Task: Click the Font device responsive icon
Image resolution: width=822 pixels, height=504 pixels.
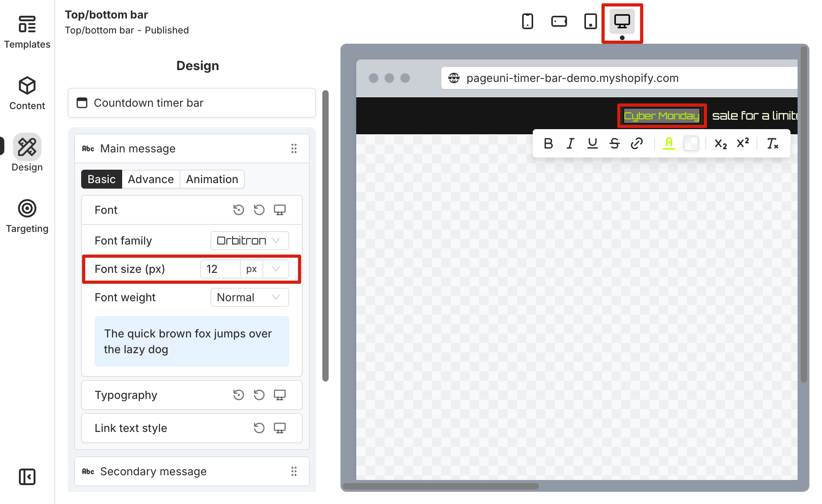Action: 280,210
